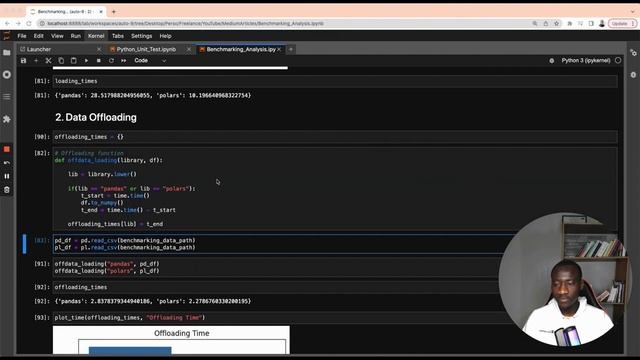The image size is (640, 360).
Task: Go forward in the browser
Action: point(18,24)
